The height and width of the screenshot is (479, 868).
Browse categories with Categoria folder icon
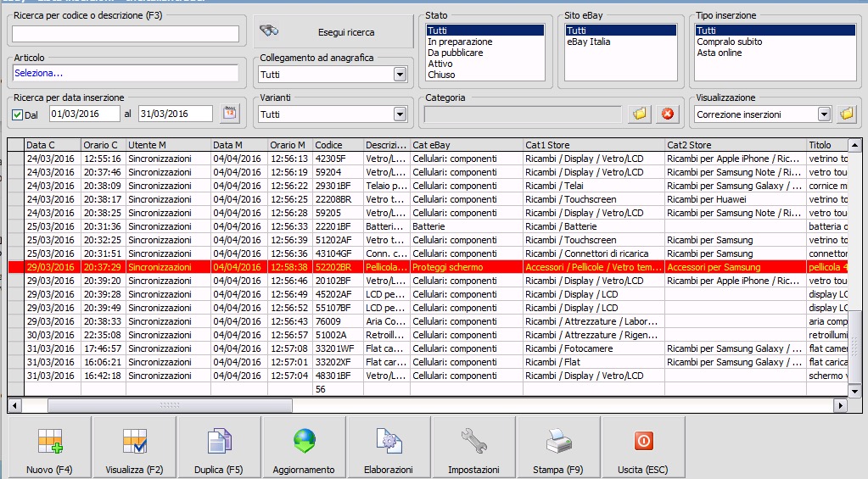coord(640,114)
